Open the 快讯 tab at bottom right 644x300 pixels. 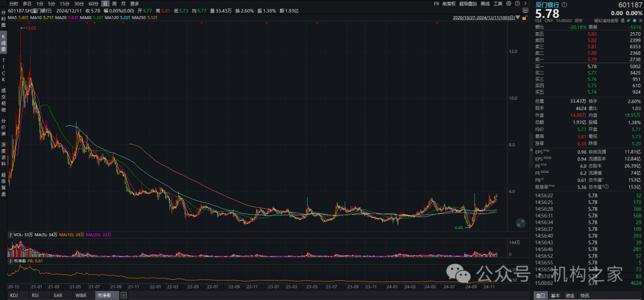click(x=584, y=295)
